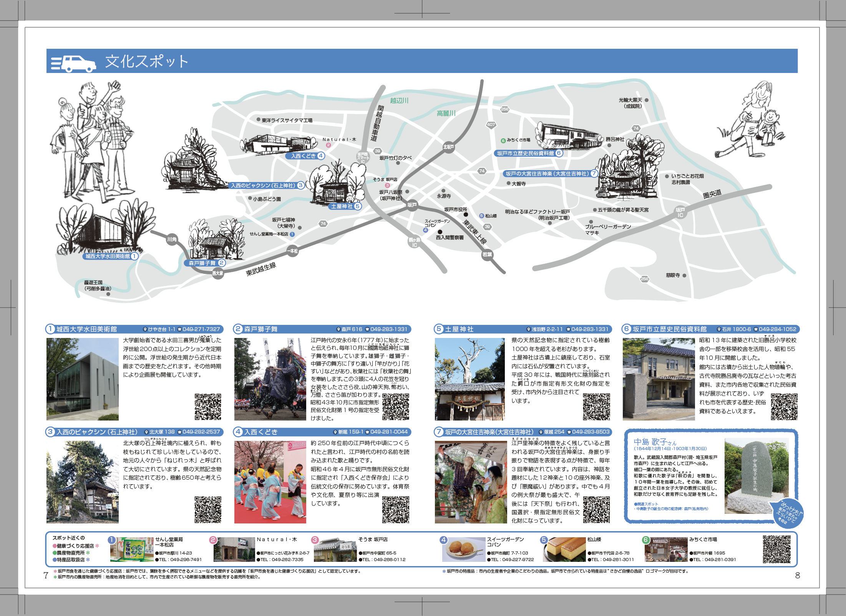This screenshot has height=616, width=846.
Task: Click the 健康づくり応援店 legend entry
Action: point(76,546)
